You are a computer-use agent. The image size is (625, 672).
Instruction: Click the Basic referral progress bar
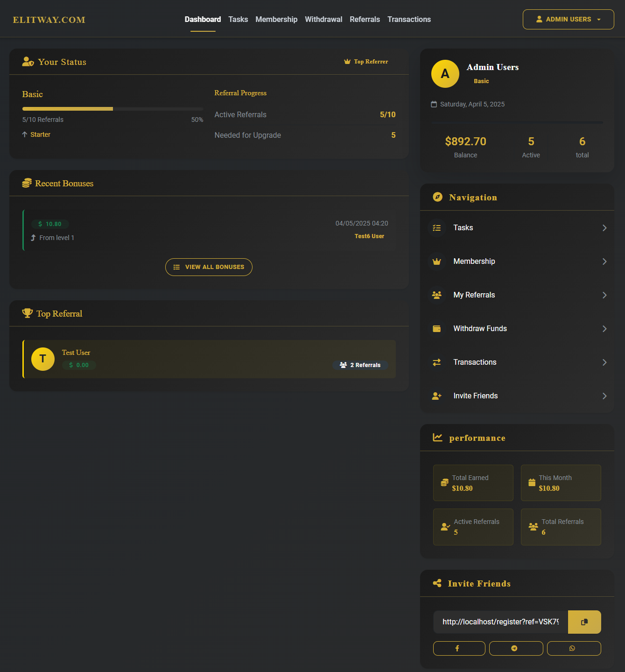(x=112, y=109)
